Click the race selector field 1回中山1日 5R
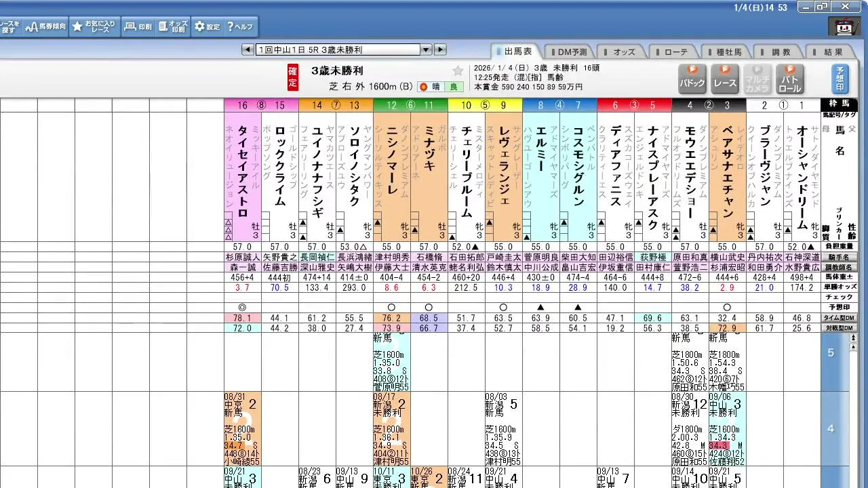This screenshot has width=868, height=488. (338, 49)
